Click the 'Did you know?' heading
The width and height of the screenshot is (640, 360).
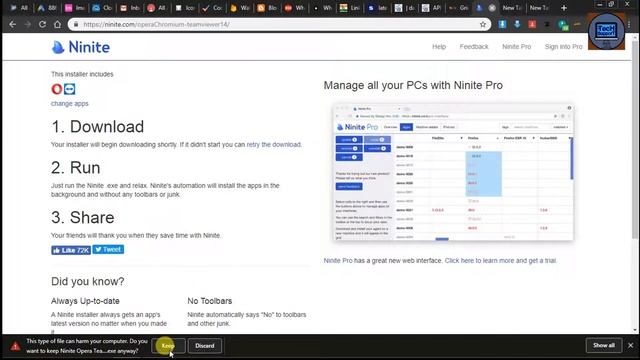88,281
